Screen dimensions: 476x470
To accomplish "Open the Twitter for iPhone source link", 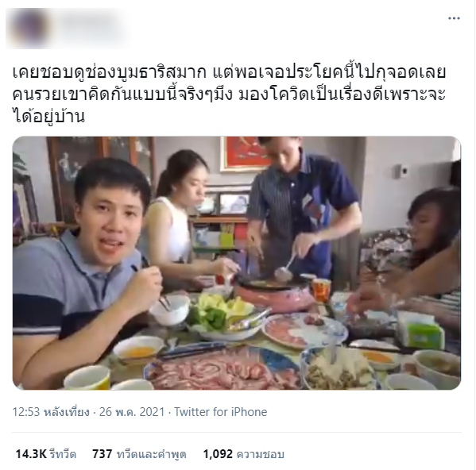I will (x=221, y=412).
